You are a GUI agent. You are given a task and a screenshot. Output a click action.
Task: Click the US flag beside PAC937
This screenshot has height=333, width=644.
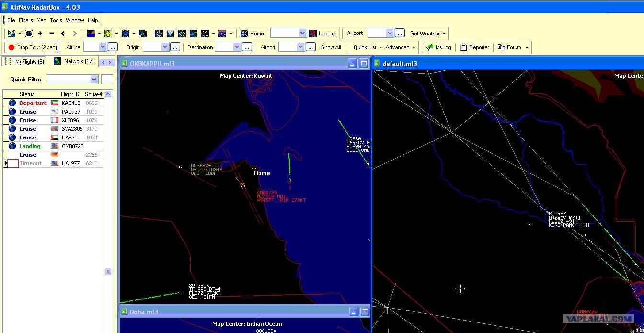click(x=55, y=112)
